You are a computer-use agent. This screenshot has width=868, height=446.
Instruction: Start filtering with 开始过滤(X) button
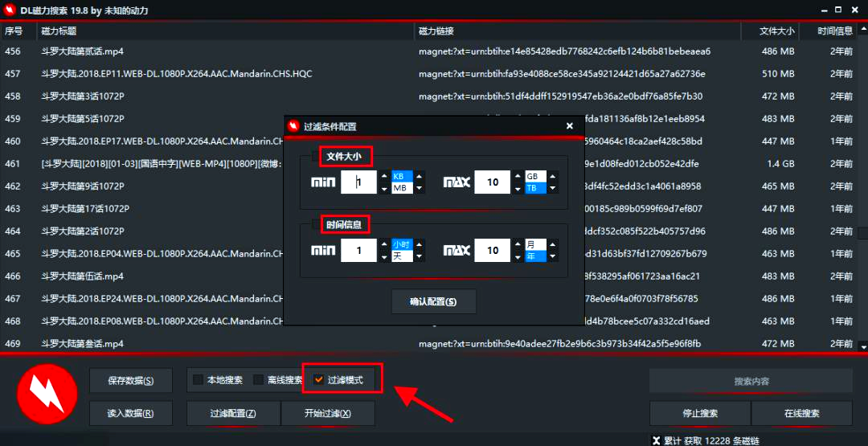[327, 414]
